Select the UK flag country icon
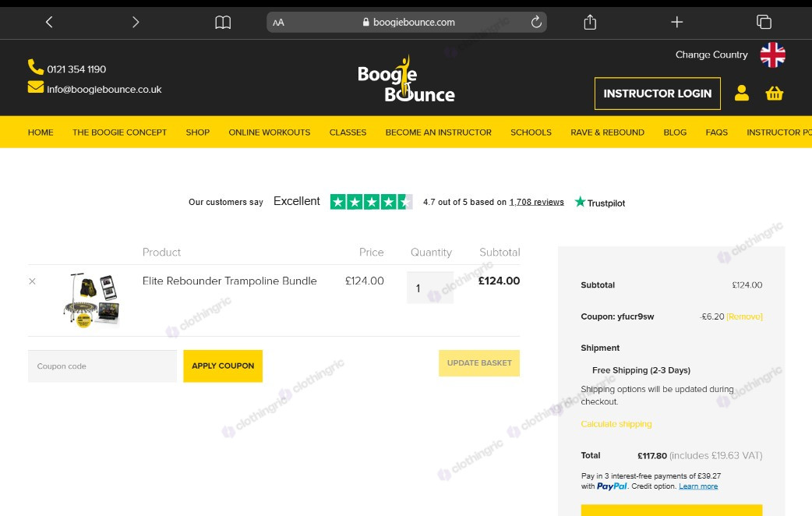 point(772,55)
